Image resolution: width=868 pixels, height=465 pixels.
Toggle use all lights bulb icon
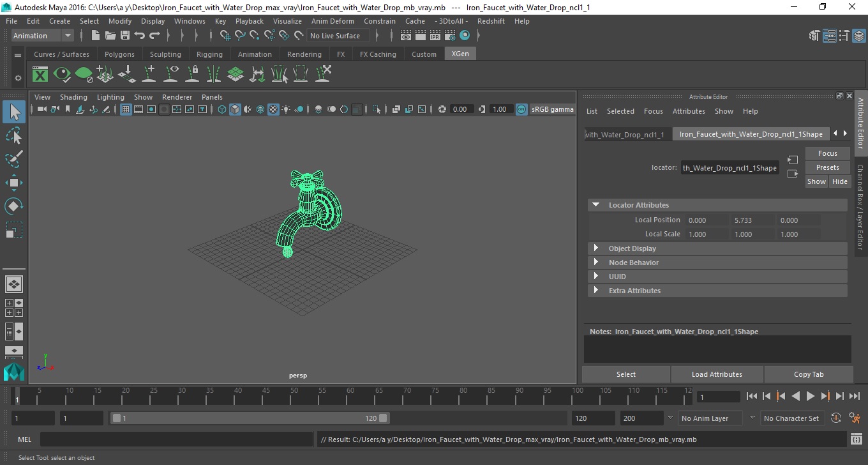(x=286, y=110)
